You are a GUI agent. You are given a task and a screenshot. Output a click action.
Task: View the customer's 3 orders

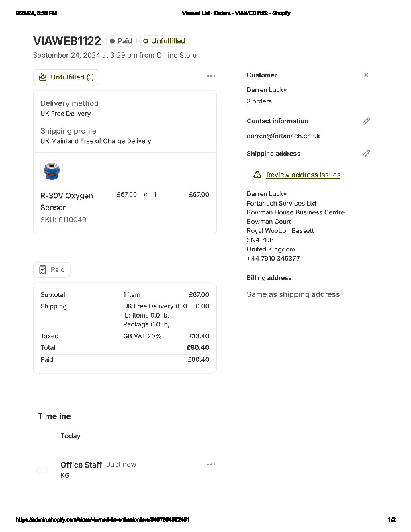[x=259, y=101]
